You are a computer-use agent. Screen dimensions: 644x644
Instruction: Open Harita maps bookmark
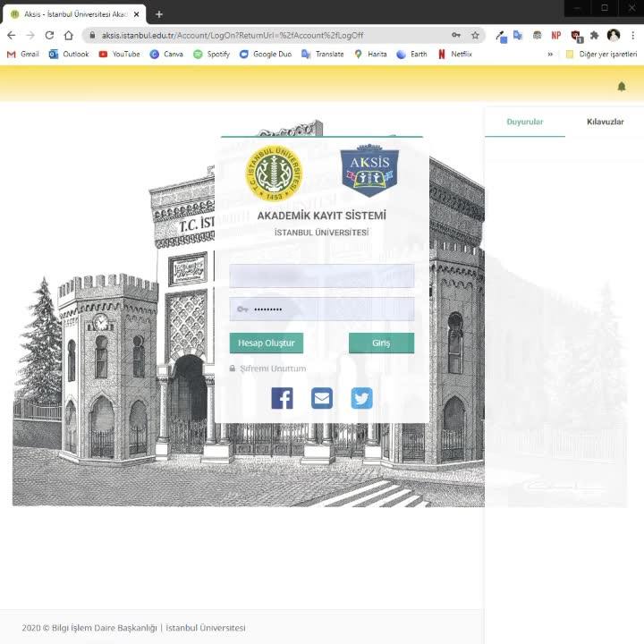click(370, 55)
